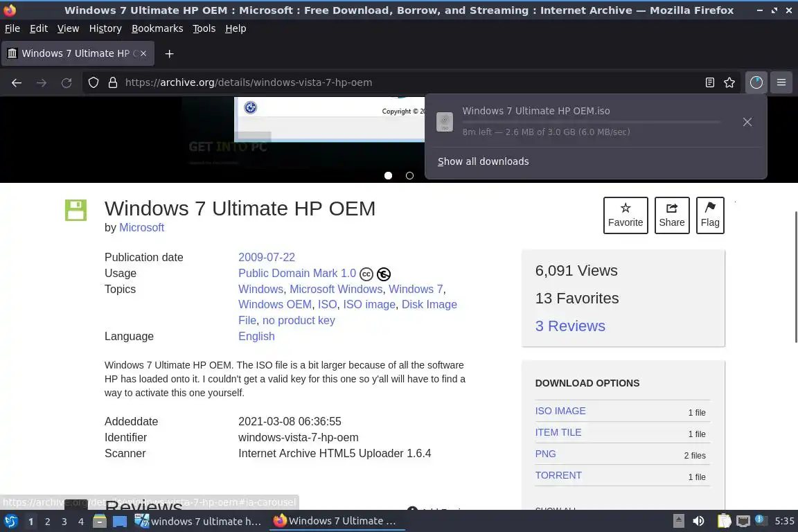Viewport: 798px width, 532px height.
Task: Open the desktop start menu icon
Action: click(10, 522)
